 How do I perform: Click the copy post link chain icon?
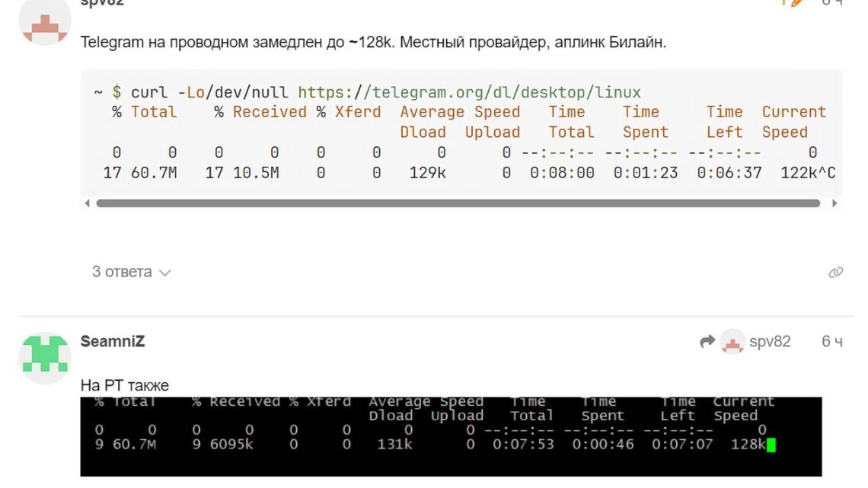point(835,273)
